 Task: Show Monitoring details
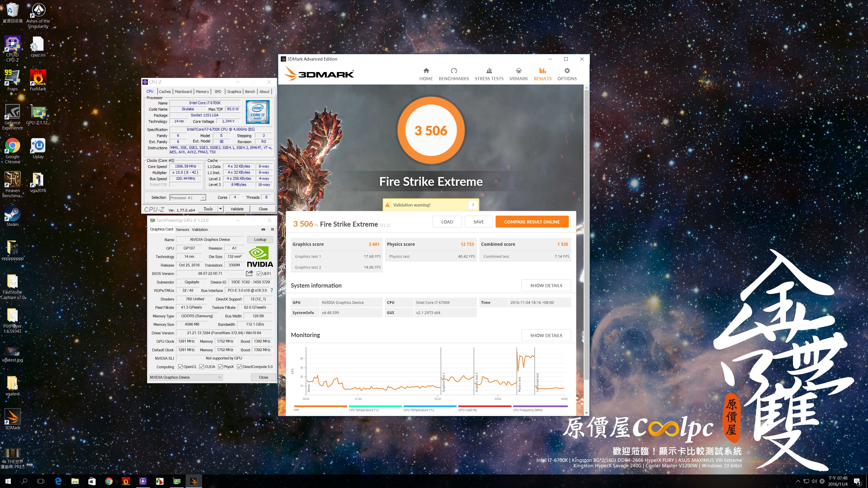pos(546,335)
